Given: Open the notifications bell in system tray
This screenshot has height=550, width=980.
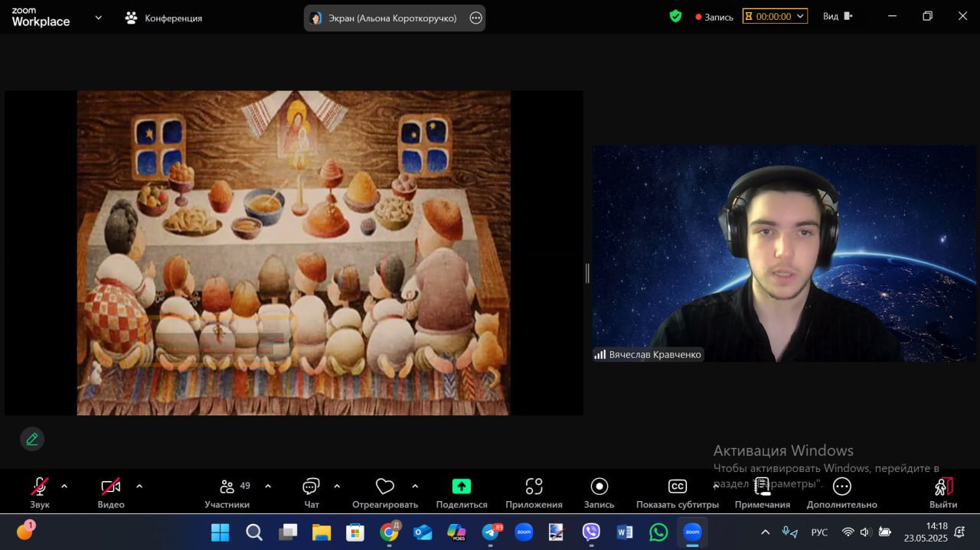Looking at the screenshot, I should [960, 532].
